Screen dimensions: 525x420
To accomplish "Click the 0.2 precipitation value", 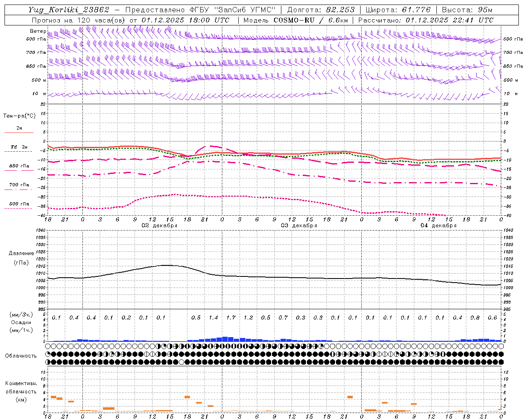I will click(126, 318).
